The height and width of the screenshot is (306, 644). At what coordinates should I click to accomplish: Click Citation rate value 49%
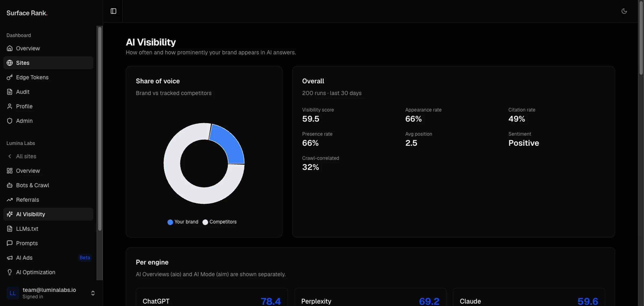[517, 119]
